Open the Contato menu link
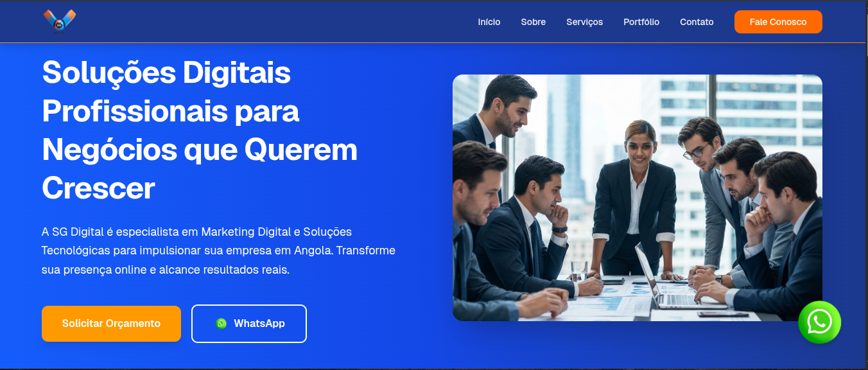This screenshot has height=370, width=868. tap(697, 22)
